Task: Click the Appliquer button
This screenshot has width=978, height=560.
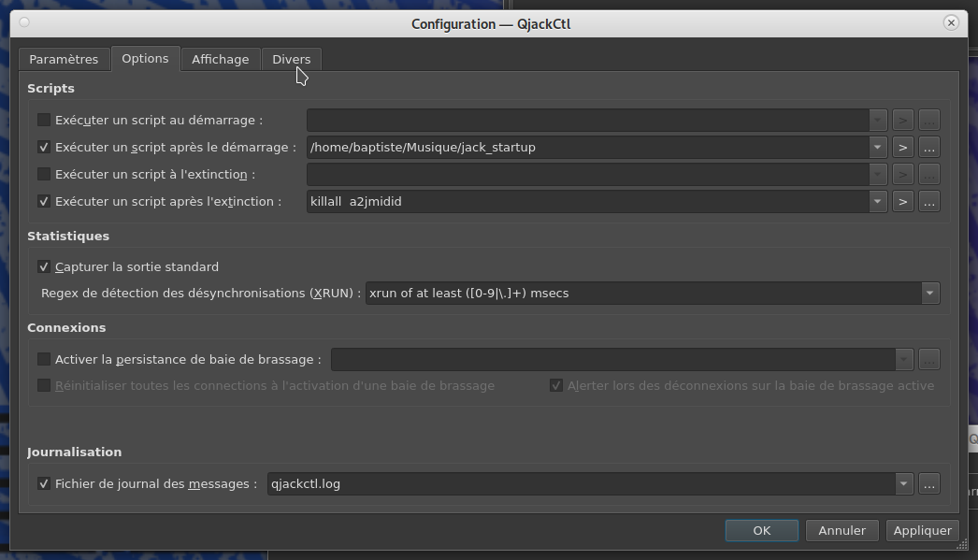Action: pyautogui.click(x=923, y=531)
